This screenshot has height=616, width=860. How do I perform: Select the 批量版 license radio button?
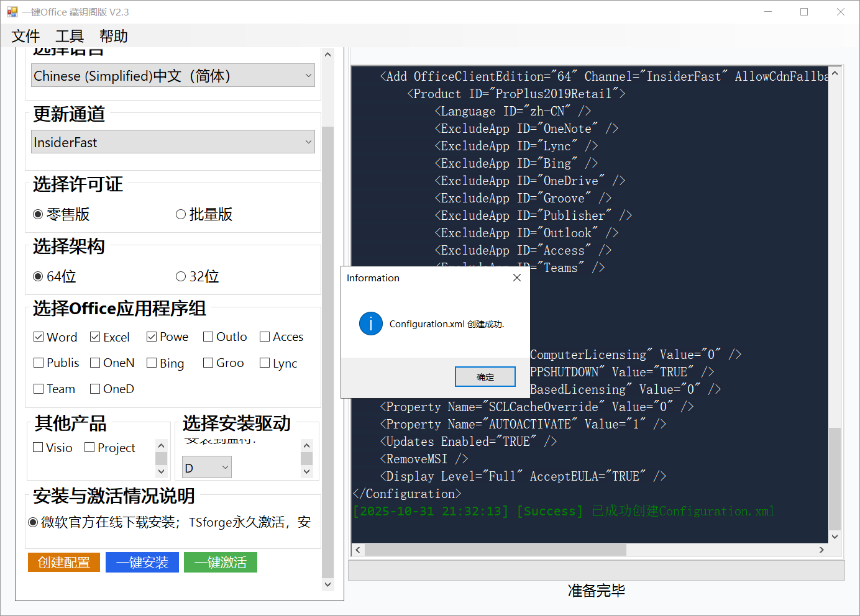coord(181,214)
